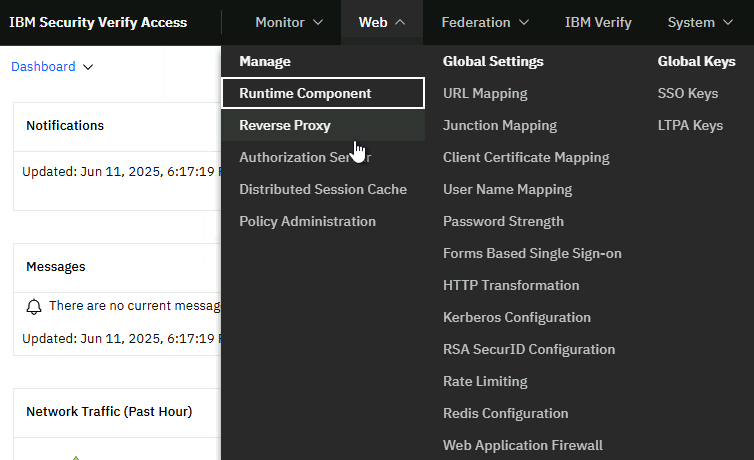The height and width of the screenshot is (460, 754).
Task: Click the Notifications panel heading
Action: pyautogui.click(x=65, y=125)
